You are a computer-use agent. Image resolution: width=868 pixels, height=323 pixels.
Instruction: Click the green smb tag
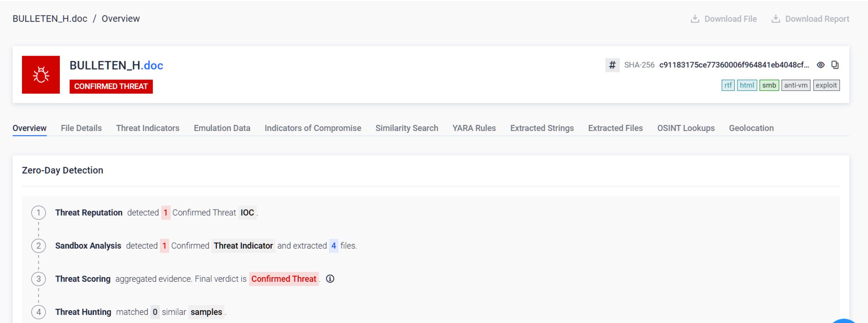pyautogui.click(x=769, y=85)
